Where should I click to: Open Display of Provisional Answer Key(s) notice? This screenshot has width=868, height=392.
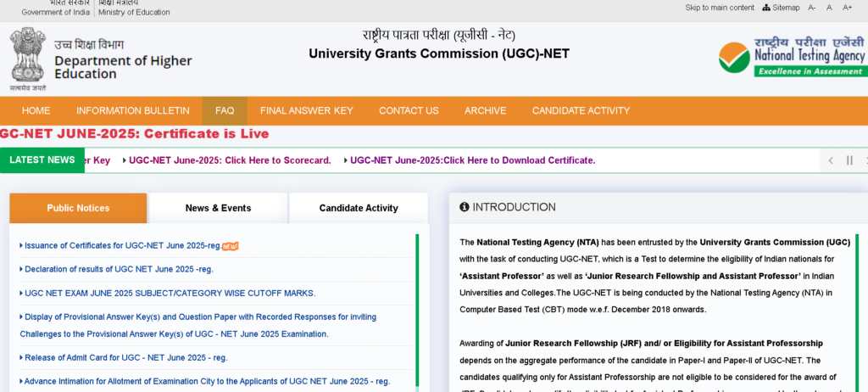click(198, 326)
